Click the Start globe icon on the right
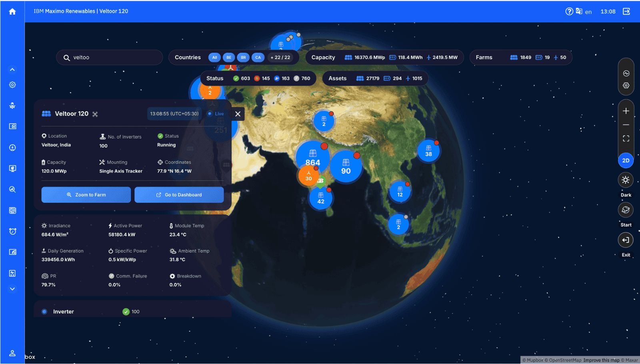Image resolution: width=640 pixels, height=364 pixels. coord(626,210)
